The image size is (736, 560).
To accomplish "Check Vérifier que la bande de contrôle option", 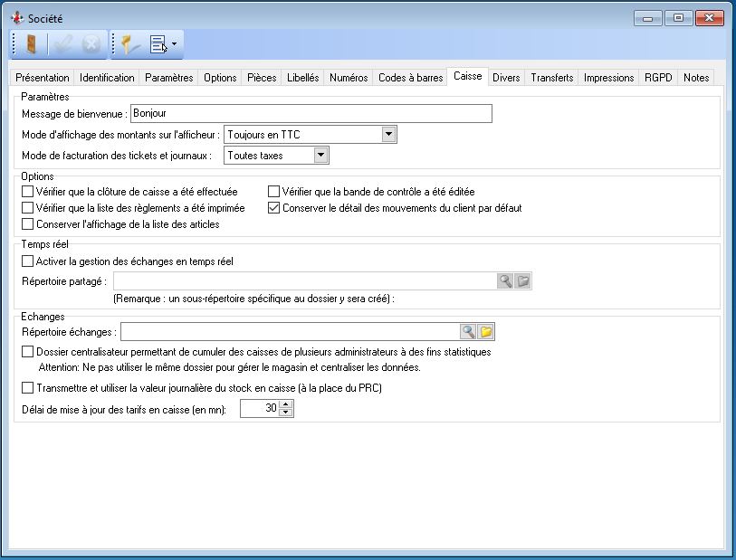I will point(274,192).
